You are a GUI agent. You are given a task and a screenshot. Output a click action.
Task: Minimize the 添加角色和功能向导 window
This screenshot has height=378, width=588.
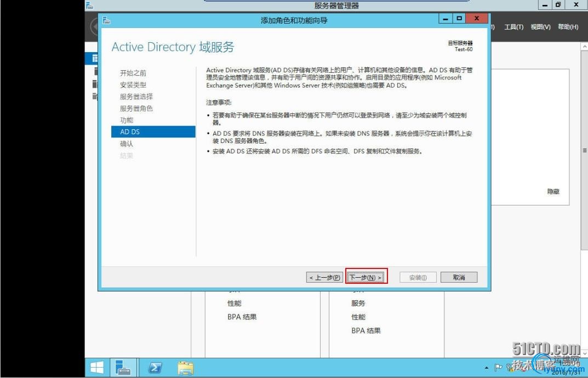click(446, 19)
